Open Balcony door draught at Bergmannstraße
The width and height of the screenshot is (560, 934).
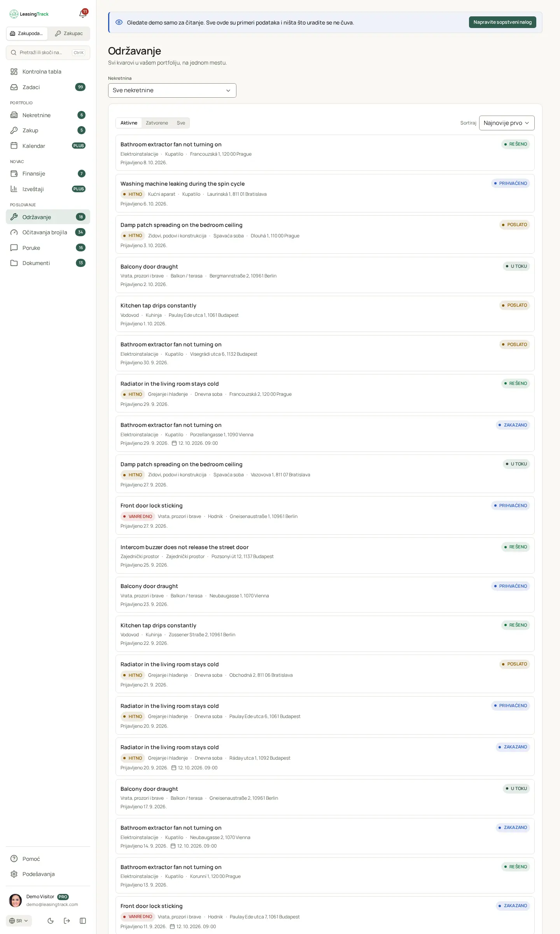pos(325,275)
